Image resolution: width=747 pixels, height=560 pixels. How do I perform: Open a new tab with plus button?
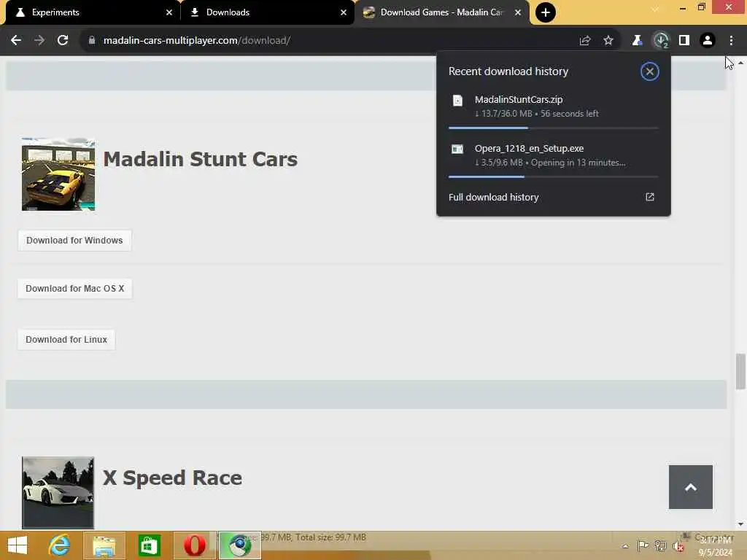point(546,12)
